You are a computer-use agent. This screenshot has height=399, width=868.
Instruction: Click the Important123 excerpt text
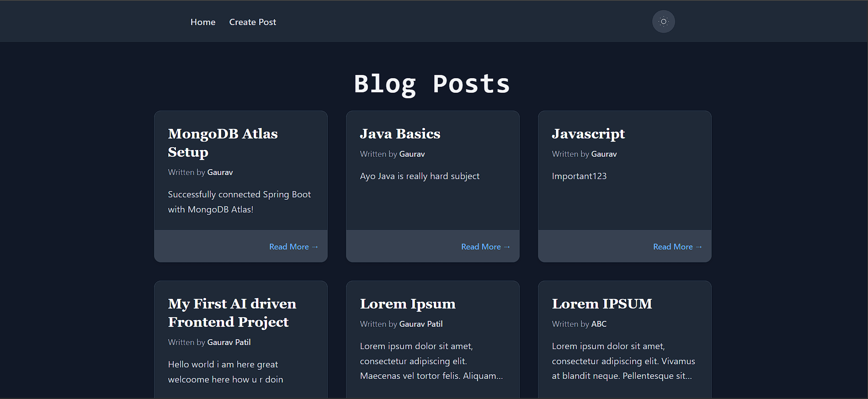point(579,176)
